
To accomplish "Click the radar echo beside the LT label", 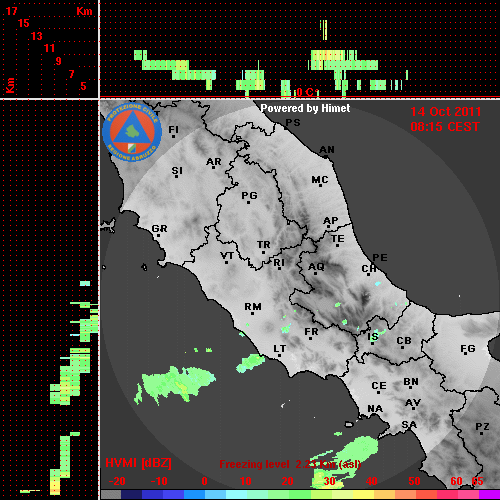I will 251,363.
